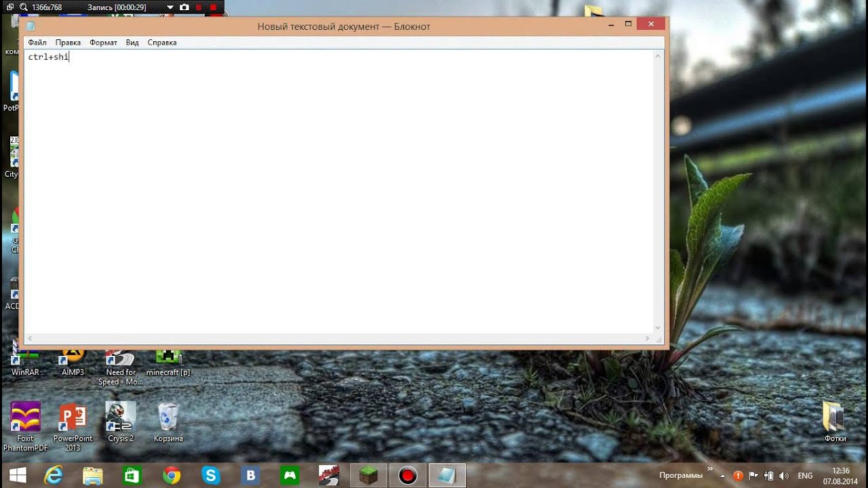This screenshot has height=488, width=868.
Task: Expand the Программы toolbar chevron
Action: [x=711, y=468]
